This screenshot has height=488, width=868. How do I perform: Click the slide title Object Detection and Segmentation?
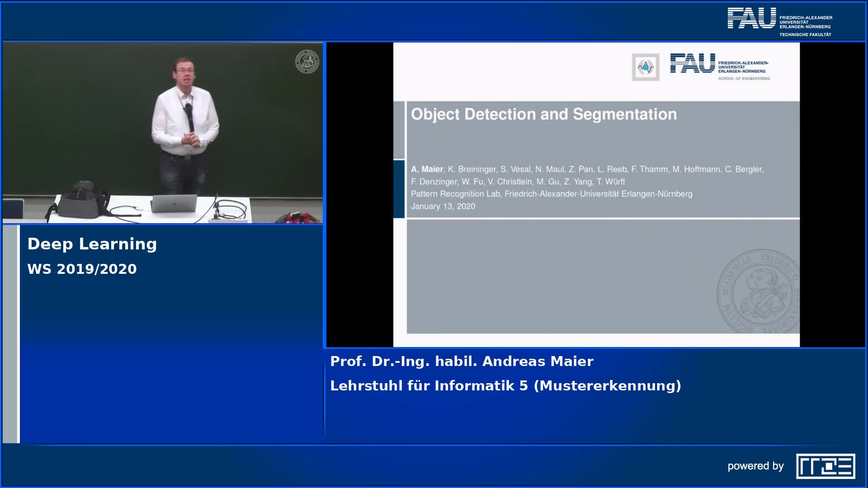[x=543, y=114]
